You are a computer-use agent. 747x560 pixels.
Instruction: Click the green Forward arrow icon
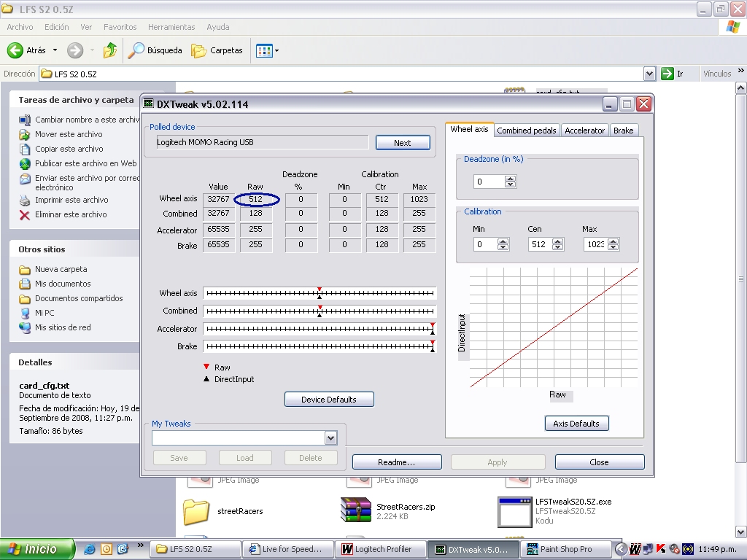click(75, 50)
